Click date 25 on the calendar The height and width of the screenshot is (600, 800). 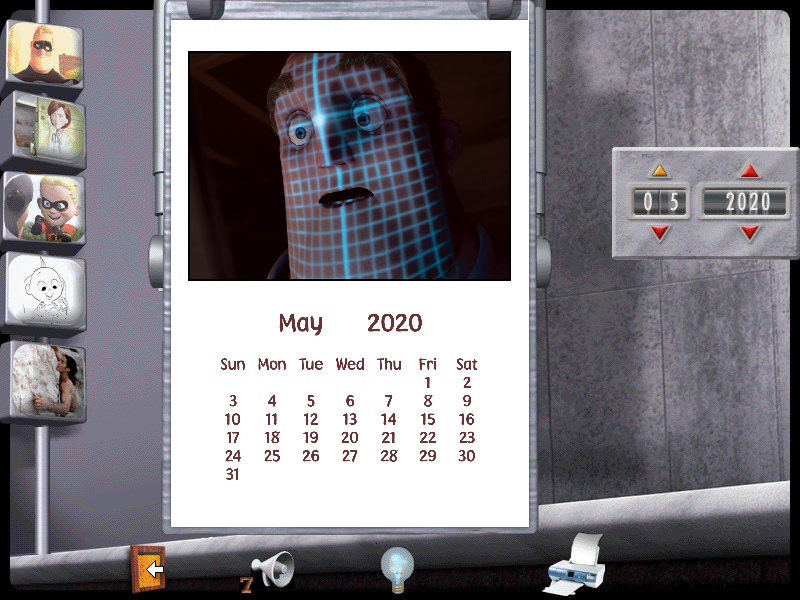coord(272,456)
